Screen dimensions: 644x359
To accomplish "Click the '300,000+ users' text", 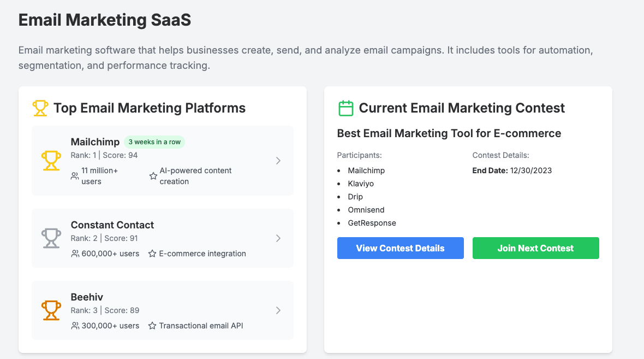I will [x=110, y=326].
